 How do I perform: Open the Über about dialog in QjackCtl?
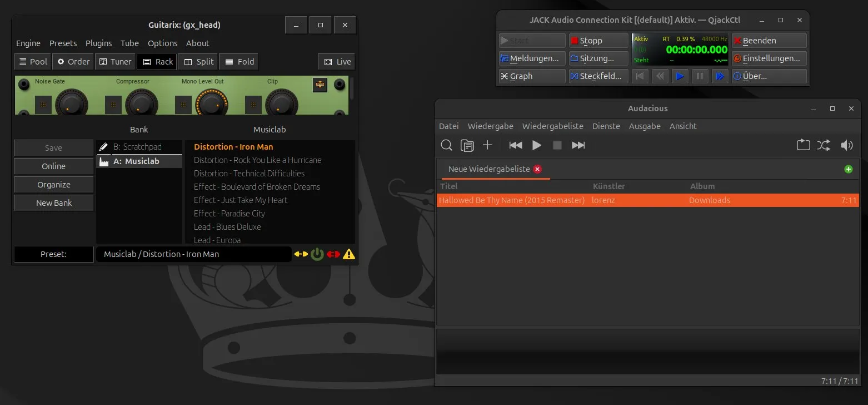[769, 76]
